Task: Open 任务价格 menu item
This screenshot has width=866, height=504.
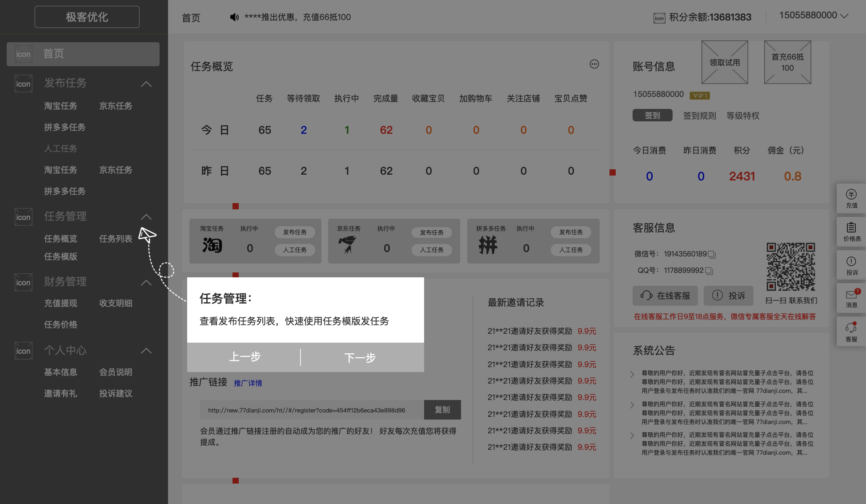Action: (x=60, y=324)
